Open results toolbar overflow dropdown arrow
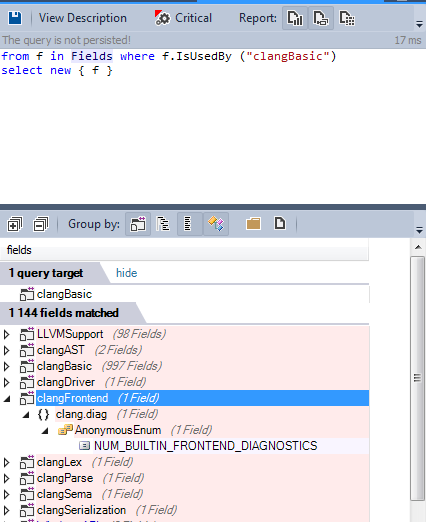 tap(419, 230)
